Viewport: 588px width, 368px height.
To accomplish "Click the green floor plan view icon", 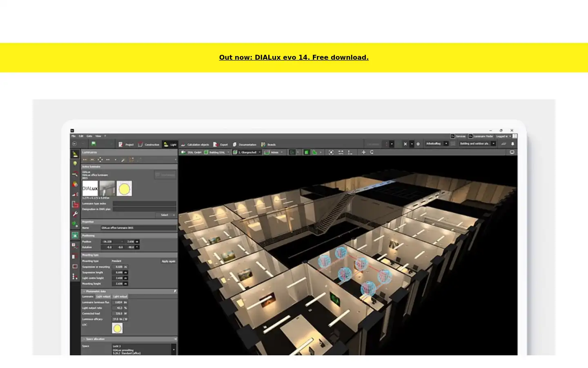I will tap(315, 152).
